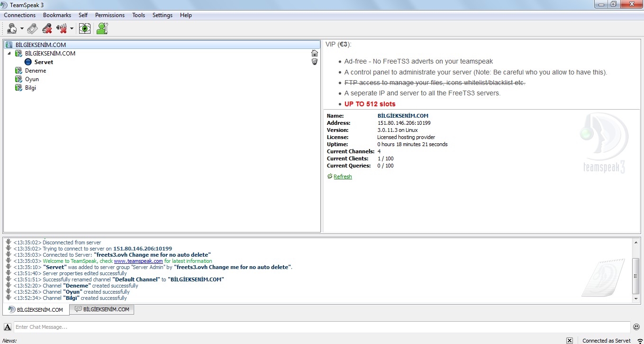
Task: Open the Settings menu
Action: pos(163,15)
